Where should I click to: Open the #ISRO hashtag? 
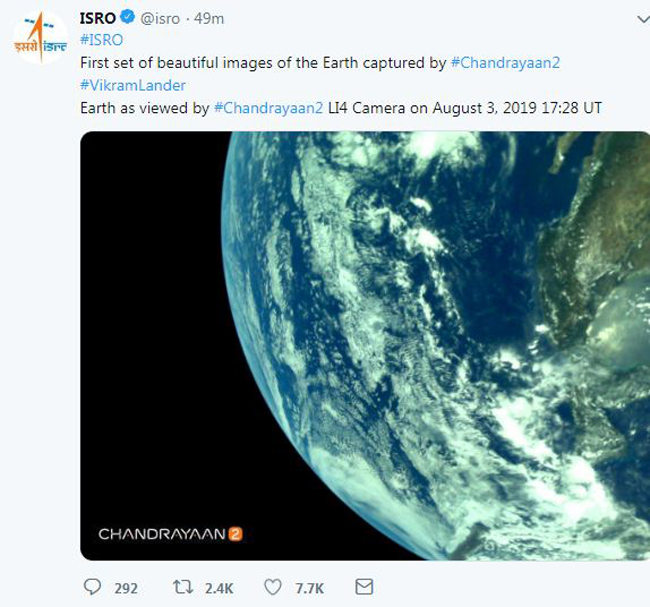point(101,41)
